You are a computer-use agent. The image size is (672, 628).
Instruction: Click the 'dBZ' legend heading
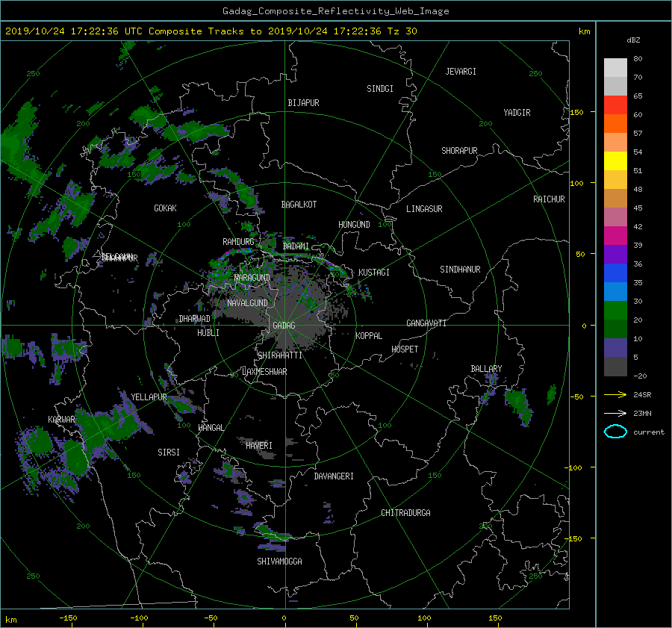pos(633,40)
